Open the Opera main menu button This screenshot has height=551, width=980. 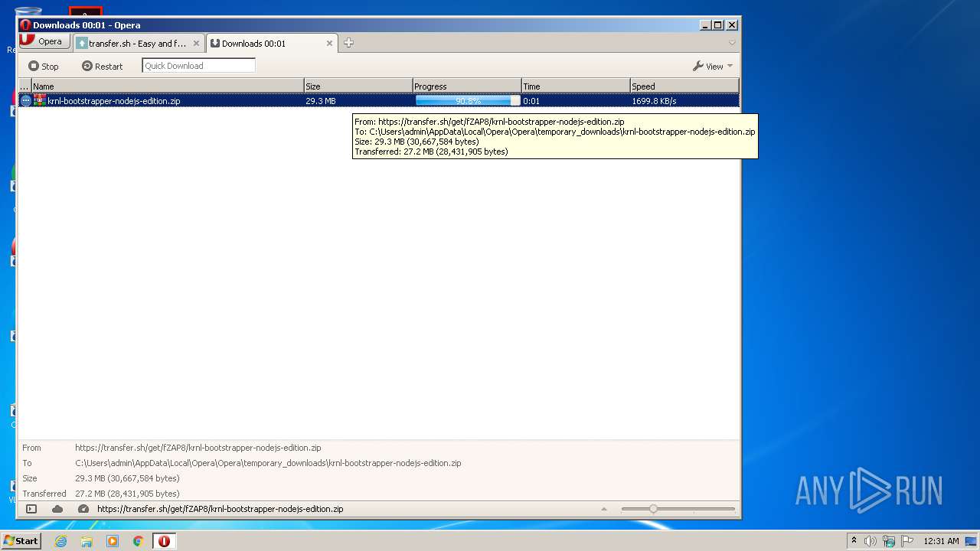pos(44,41)
